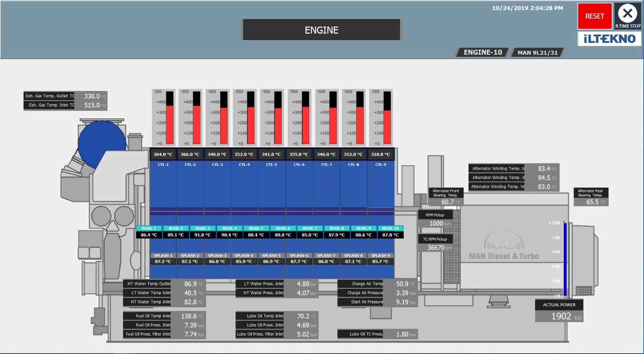Click the Lube Oil TC Press. value

click(x=402, y=334)
